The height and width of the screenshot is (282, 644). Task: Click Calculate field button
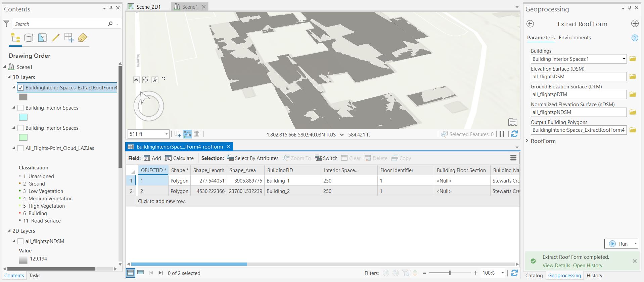tap(179, 158)
